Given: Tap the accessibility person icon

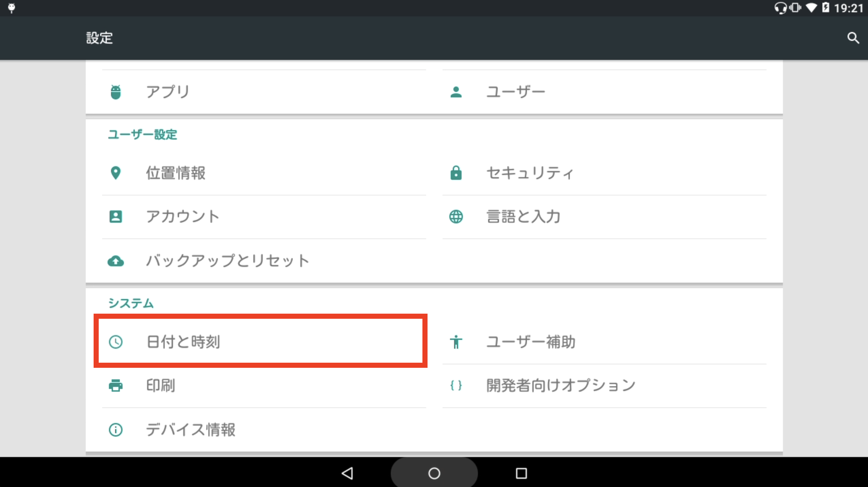Looking at the screenshot, I should coord(456,342).
